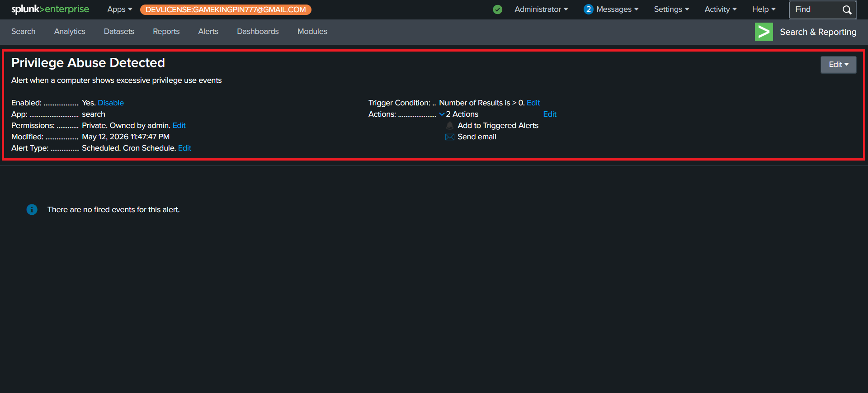868x393 pixels.
Task: Click the Splunk enterprise logo
Action: [50, 9]
